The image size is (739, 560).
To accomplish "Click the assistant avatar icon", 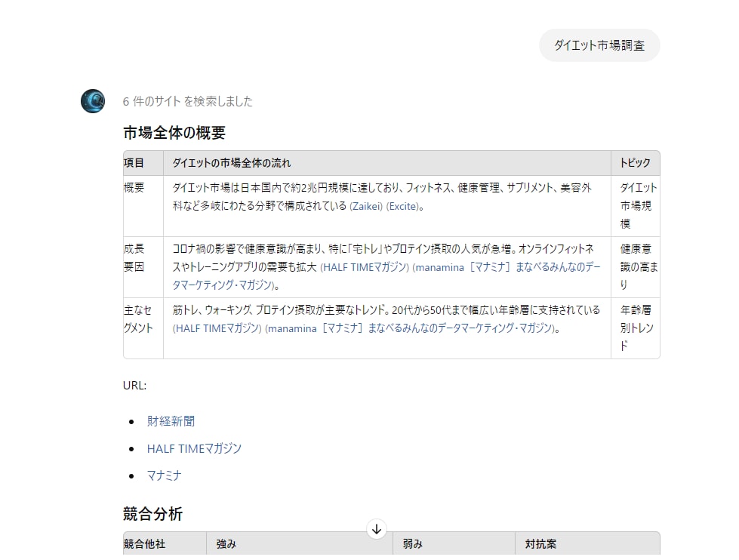I will point(93,101).
